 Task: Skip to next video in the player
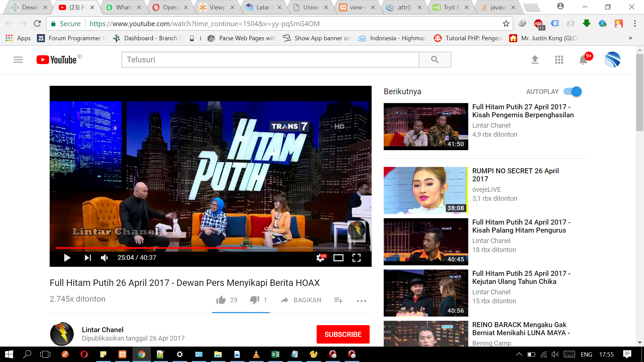[88, 258]
